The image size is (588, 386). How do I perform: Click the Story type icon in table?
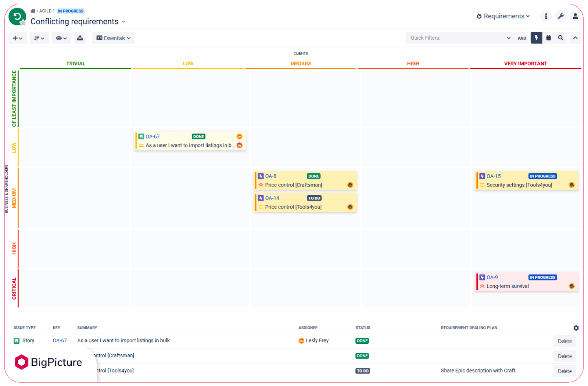click(17, 341)
